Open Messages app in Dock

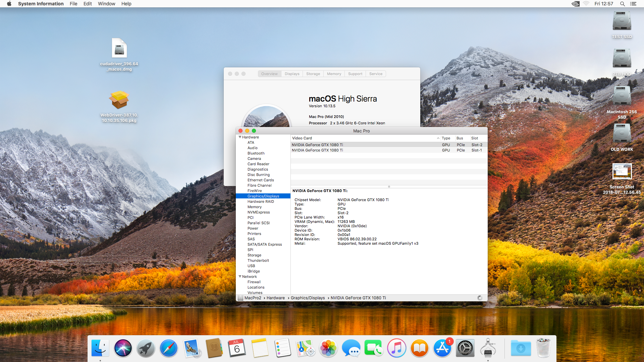(351, 348)
